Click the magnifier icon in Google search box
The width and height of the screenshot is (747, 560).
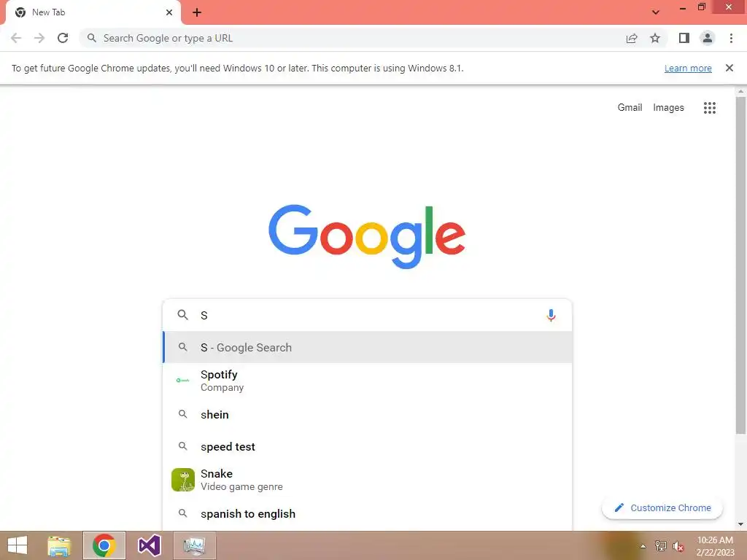click(x=182, y=315)
